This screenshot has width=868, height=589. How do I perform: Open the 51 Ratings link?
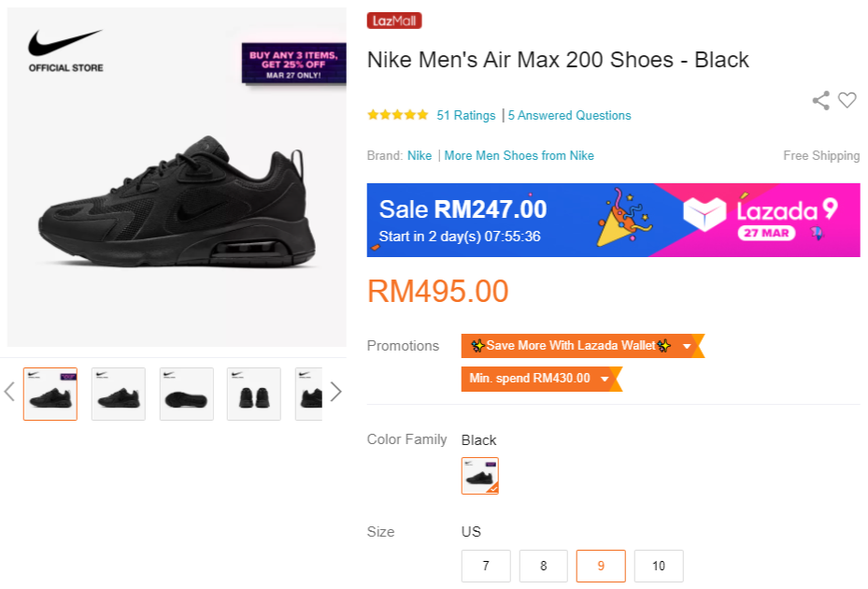466,116
